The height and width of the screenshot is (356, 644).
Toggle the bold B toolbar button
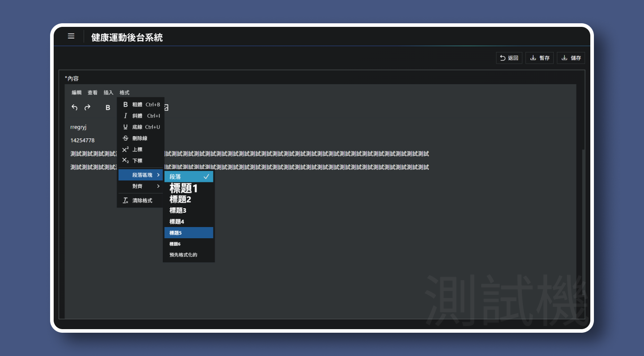108,107
